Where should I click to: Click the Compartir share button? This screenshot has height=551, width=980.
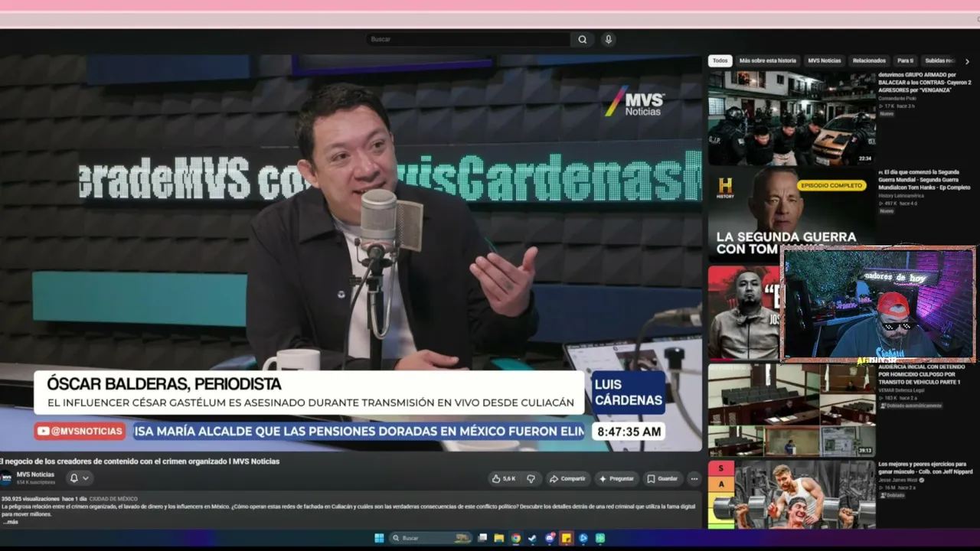click(567, 478)
